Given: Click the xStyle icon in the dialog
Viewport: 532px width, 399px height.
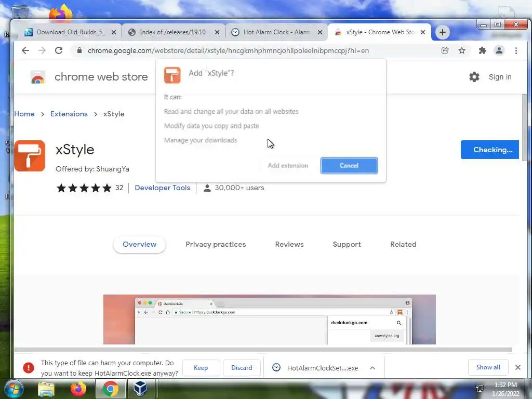Looking at the screenshot, I should tap(172, 75).
